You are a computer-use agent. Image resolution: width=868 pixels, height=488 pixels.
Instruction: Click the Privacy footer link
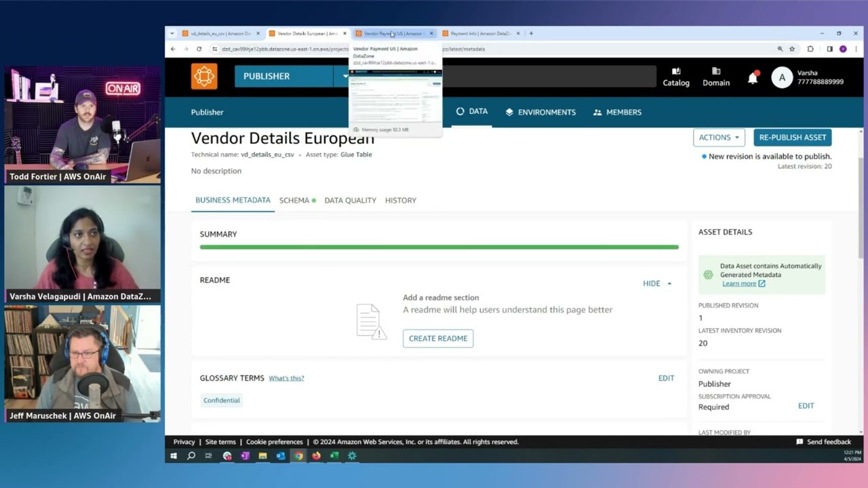click(184, 442)
